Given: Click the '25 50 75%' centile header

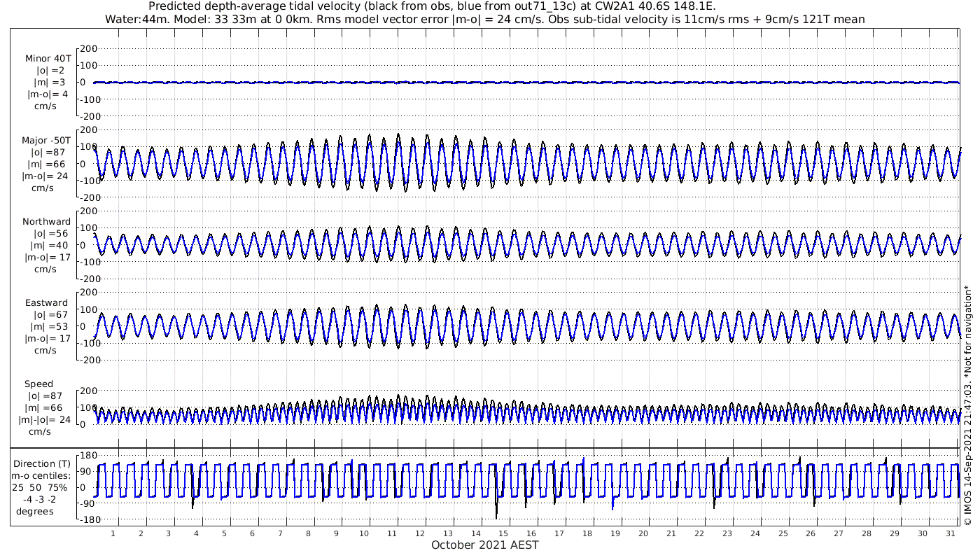Looking at the screenshot, I should (x=39, y=487).
